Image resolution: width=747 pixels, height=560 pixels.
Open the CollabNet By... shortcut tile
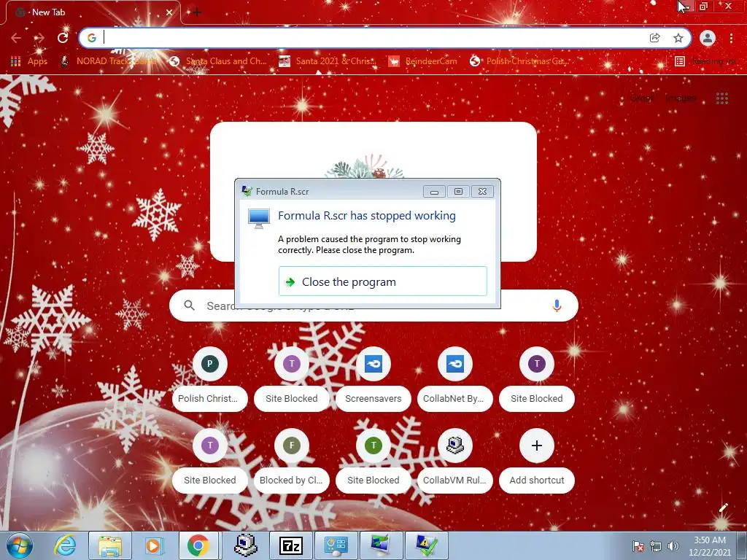click(455, 379)
